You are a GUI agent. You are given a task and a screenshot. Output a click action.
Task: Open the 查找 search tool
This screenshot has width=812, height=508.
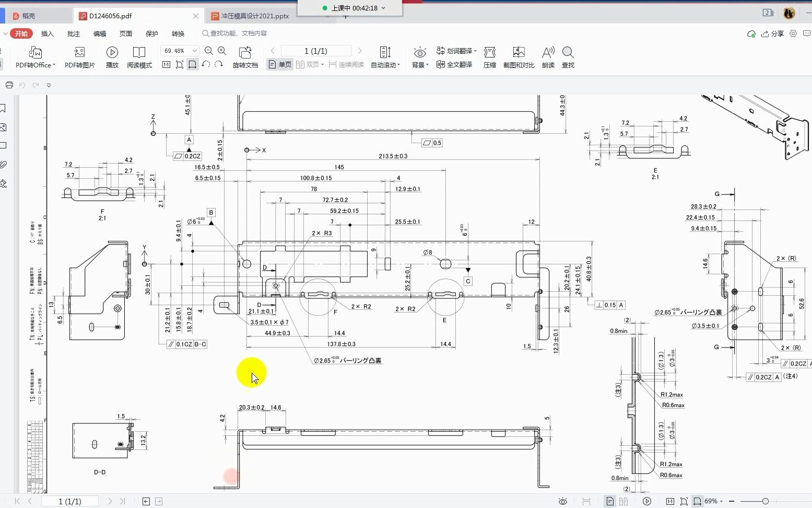click(568, 57)
